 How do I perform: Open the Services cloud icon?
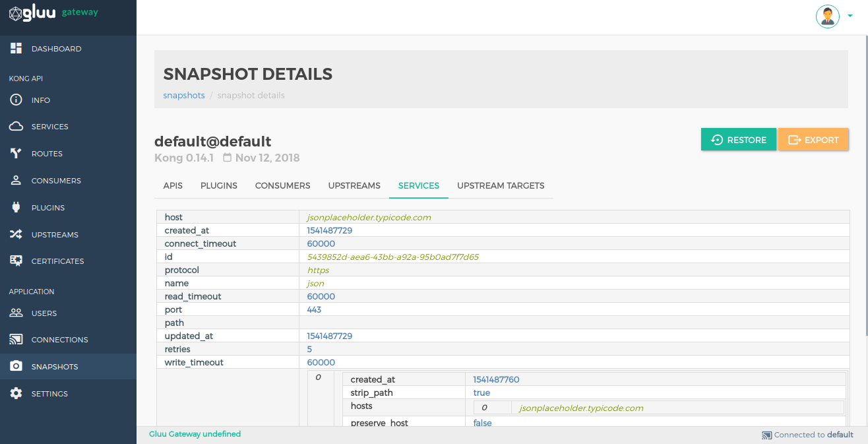click(16, 126)
